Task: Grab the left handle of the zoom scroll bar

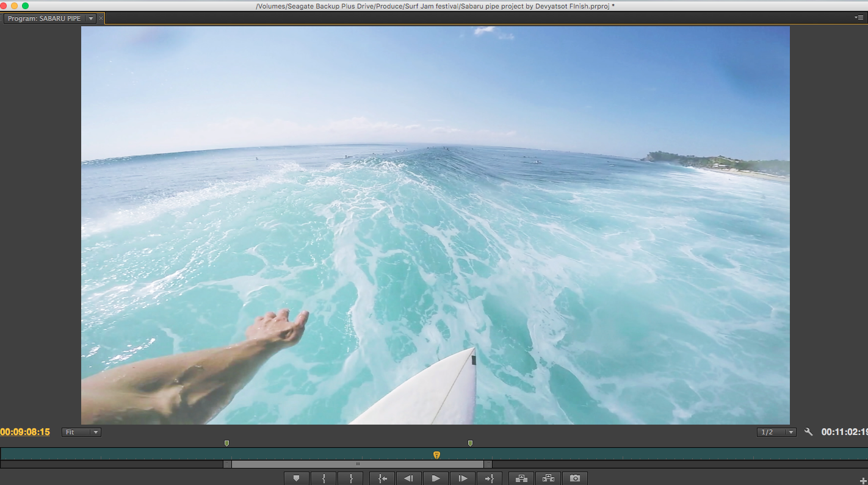Action: 227,464
